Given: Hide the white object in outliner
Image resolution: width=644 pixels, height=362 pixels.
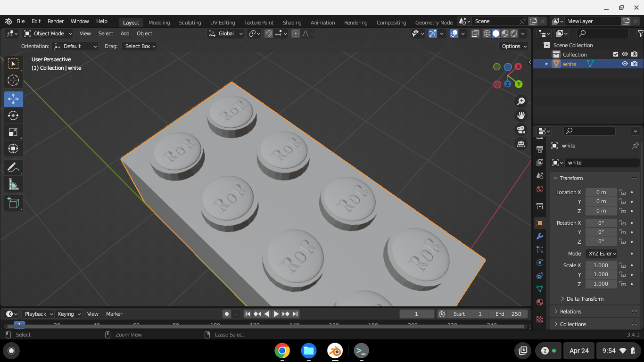Looking at the screenshot, I should 625,64.
